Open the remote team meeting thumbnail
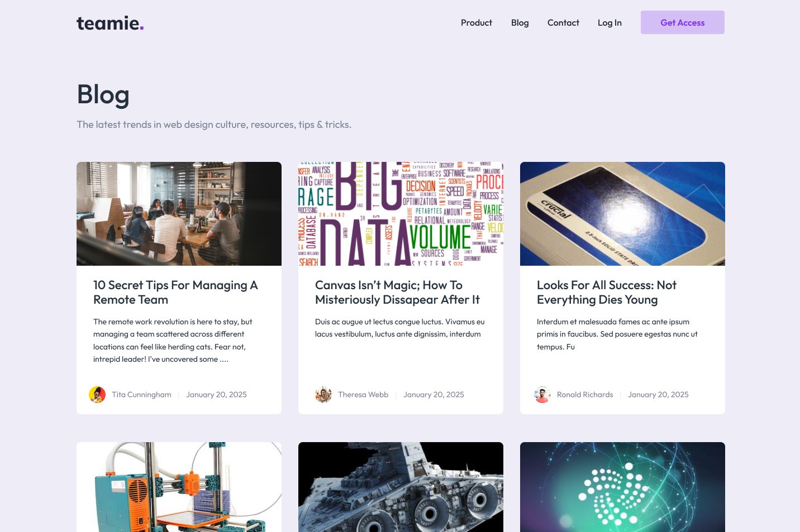Screen dimensions: 800x532 [179, 214]
